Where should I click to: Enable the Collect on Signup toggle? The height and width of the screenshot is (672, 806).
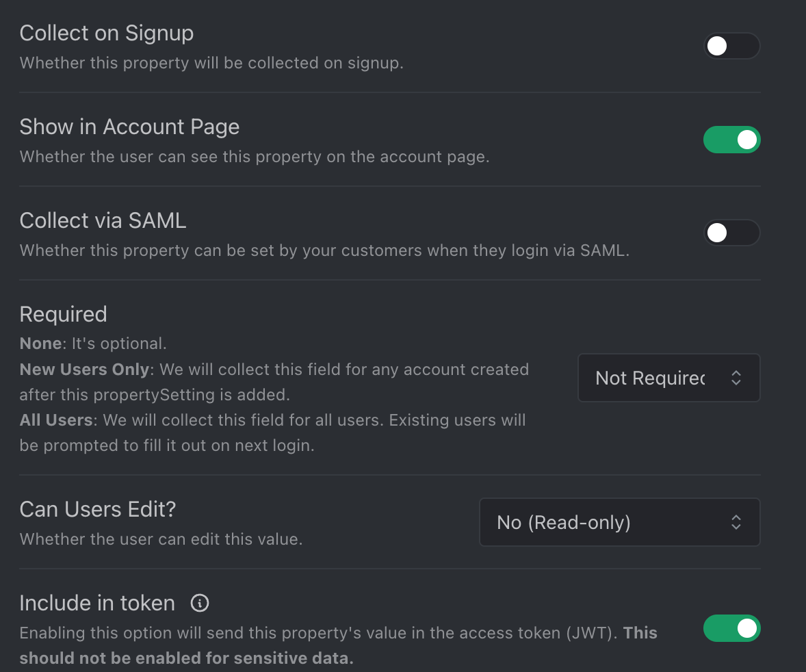pos(731,46)
